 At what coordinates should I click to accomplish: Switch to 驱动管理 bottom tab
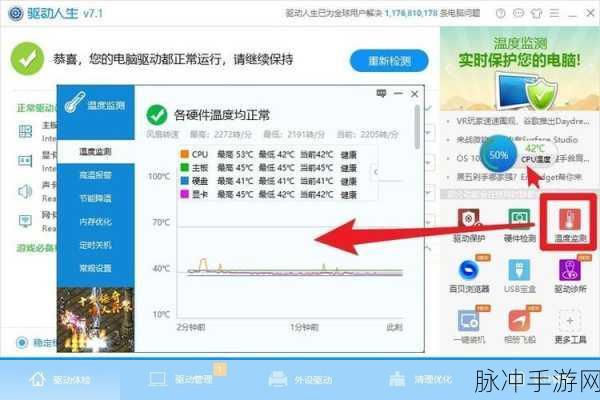pos(181,380)
